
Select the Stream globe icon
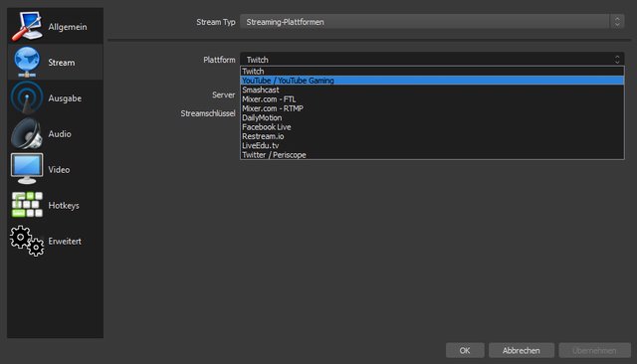tap(27, 62)
